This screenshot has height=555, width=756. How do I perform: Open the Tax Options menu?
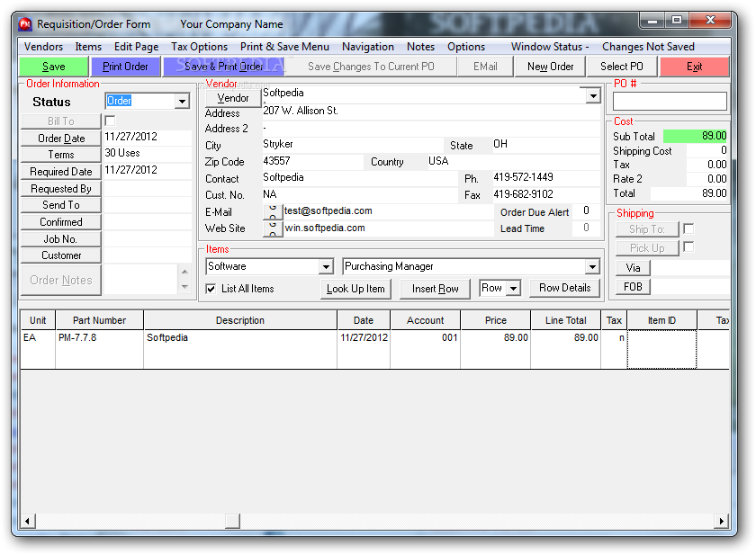199,47
